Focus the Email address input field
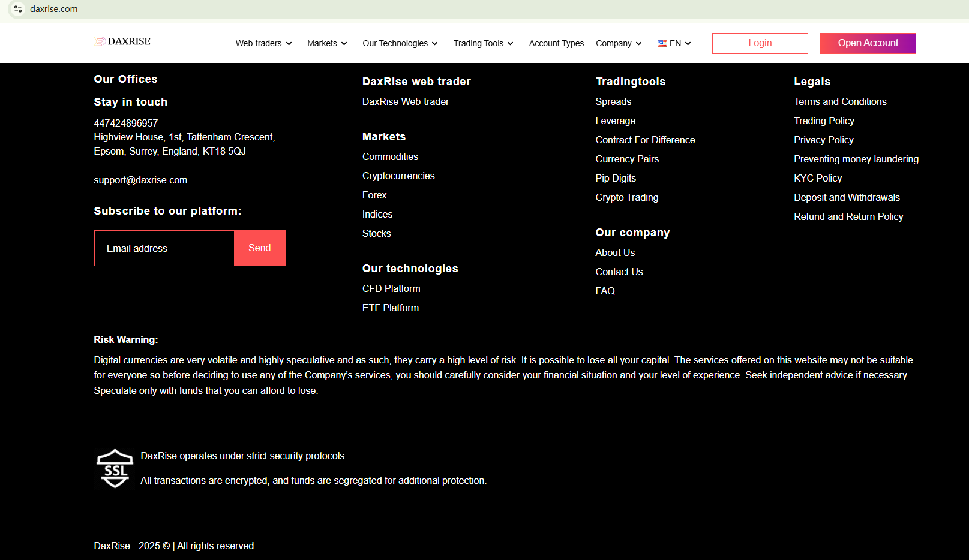Screen dimensions: 969x560 click(x=164, y=248)
